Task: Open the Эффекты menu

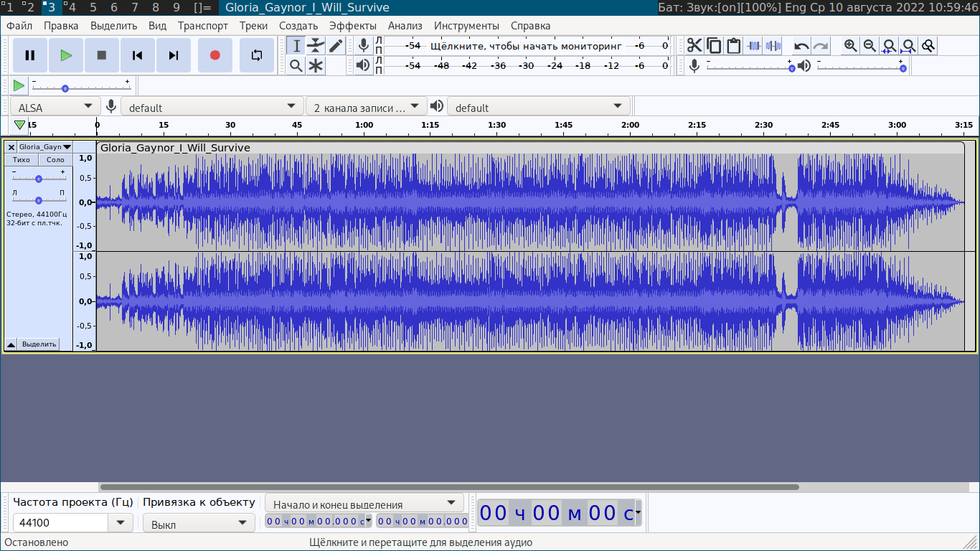Action: (352, 26)
